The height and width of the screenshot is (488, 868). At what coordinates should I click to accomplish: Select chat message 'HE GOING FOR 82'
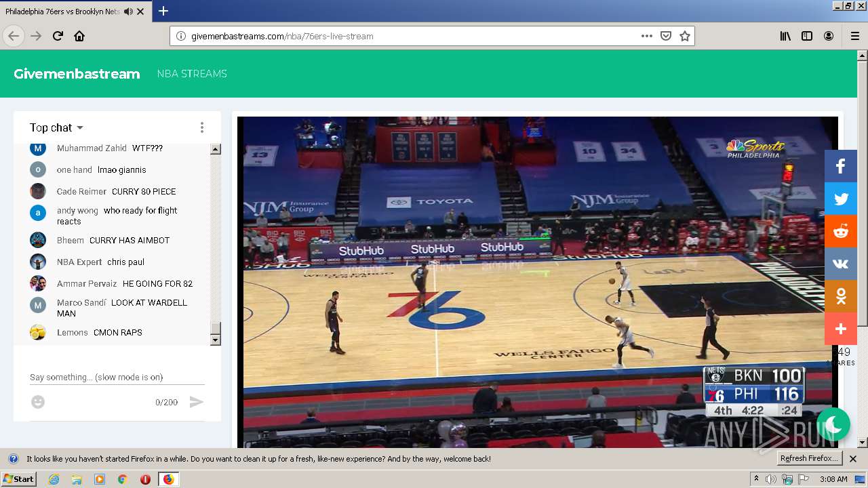pyautogui.click(x=157, y=284)
